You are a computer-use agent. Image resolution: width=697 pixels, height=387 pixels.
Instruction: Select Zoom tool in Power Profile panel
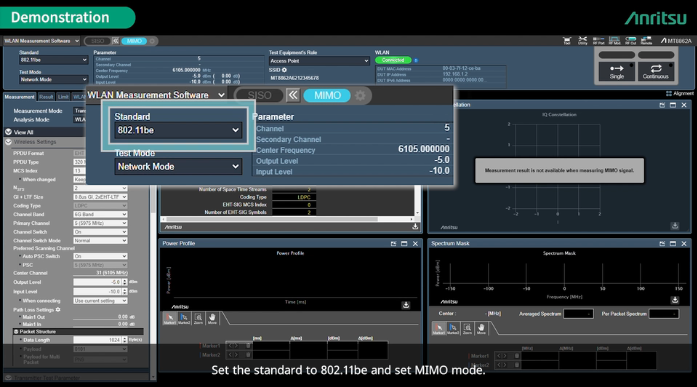198,319
